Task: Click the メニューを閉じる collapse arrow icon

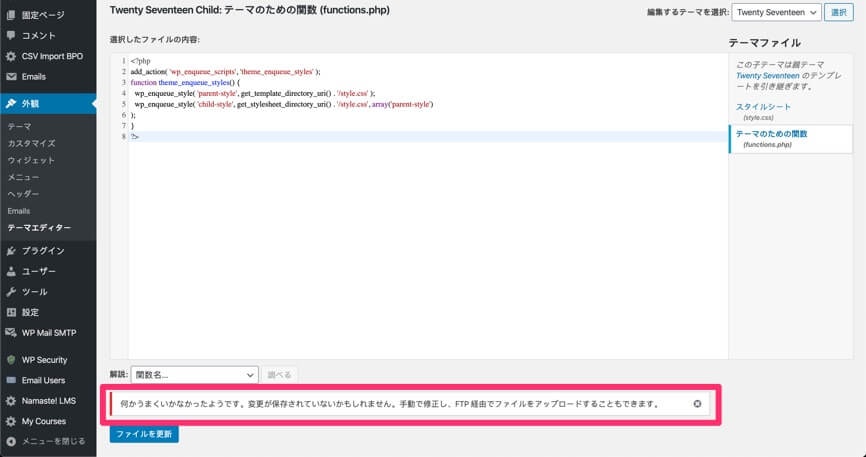Action: pyautogui.click(x=11, y=442)
